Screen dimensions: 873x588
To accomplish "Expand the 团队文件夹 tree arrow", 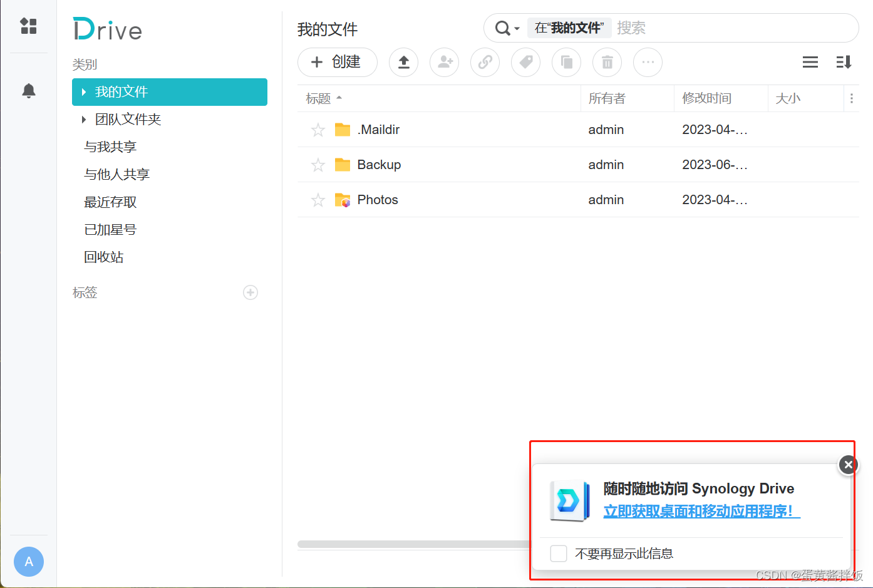I will (84, 120).
